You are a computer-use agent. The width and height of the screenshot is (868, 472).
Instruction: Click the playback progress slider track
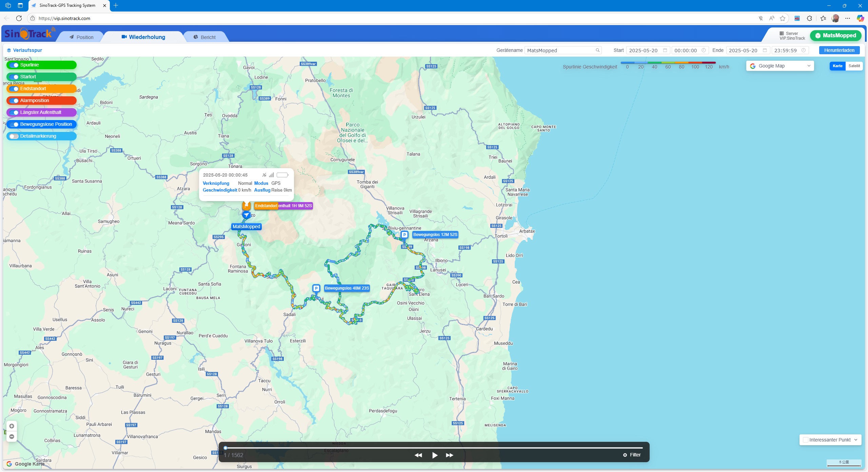[x=434, y=448]
